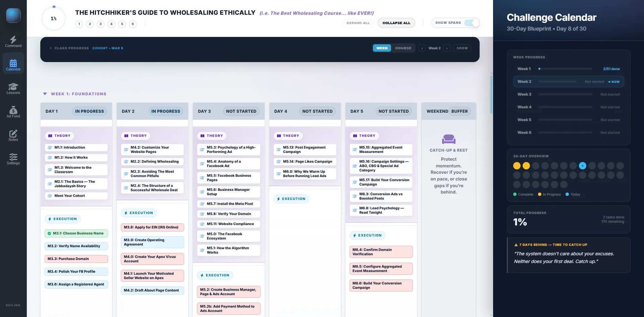Click lesson icon beside M5.13: Post Engagement Campaign

pyautogui.click(x=278, y=150)
